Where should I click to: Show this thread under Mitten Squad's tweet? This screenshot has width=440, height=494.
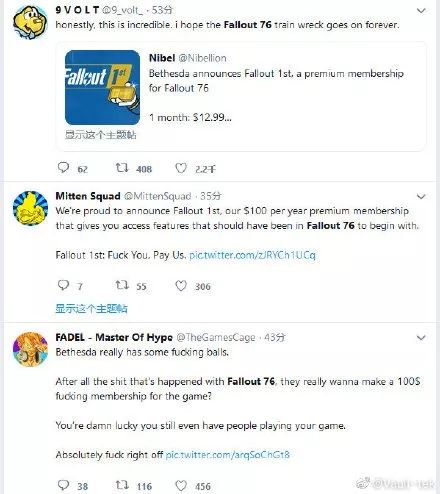tap(91, 309)
